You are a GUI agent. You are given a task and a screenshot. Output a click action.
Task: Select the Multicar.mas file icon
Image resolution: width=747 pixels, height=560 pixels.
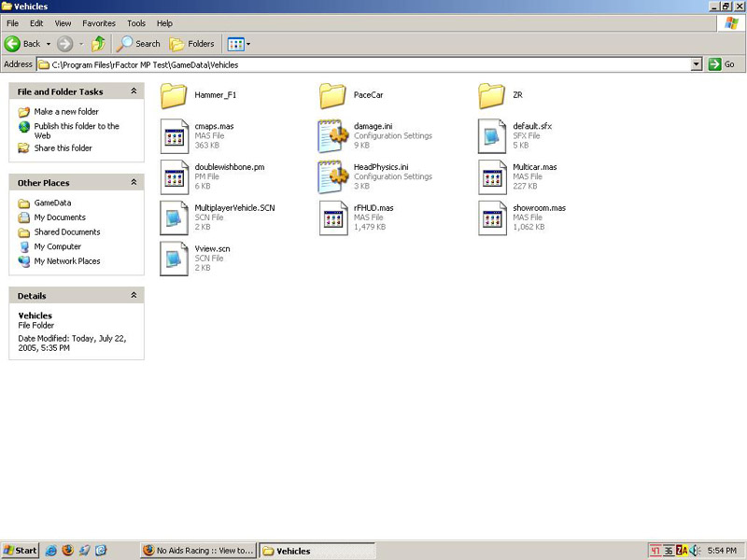492,177
